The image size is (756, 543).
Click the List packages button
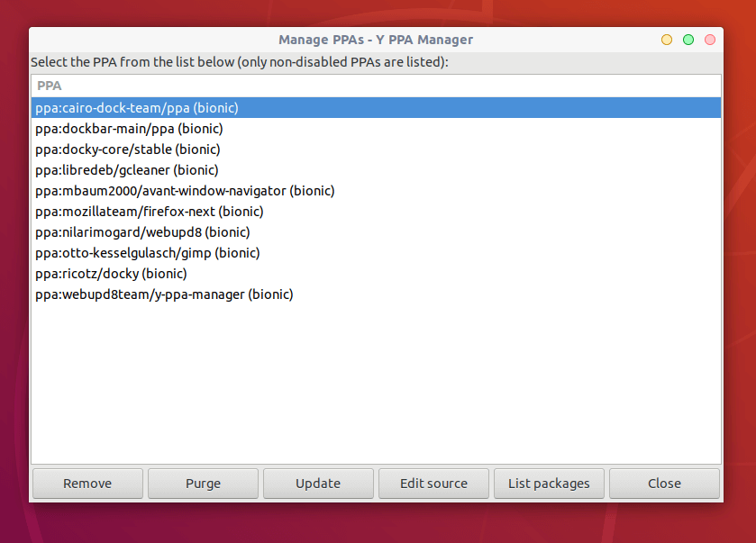(x=549, y=484)
